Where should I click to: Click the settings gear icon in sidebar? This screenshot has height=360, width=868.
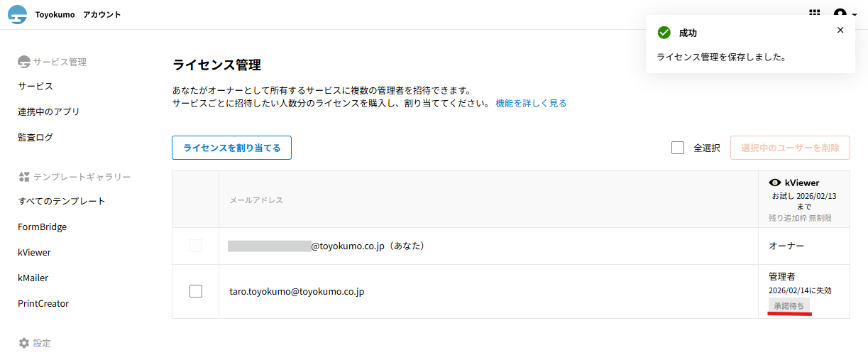click(x=24, y=343)
